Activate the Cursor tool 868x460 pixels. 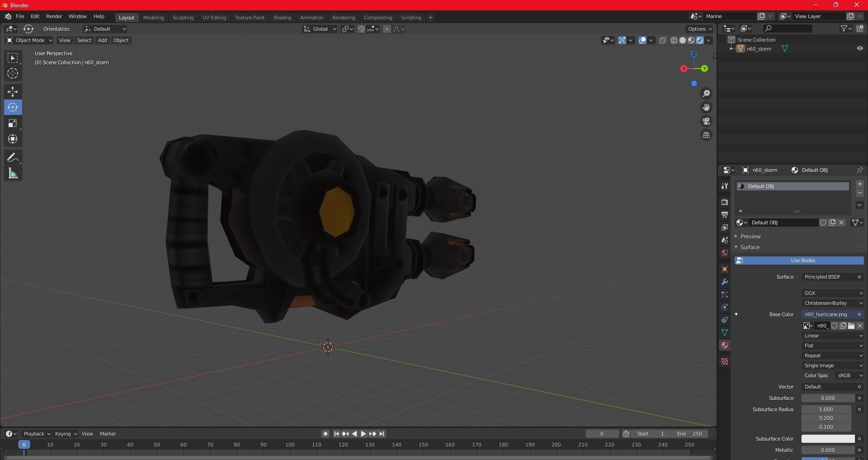click(13, 73)
